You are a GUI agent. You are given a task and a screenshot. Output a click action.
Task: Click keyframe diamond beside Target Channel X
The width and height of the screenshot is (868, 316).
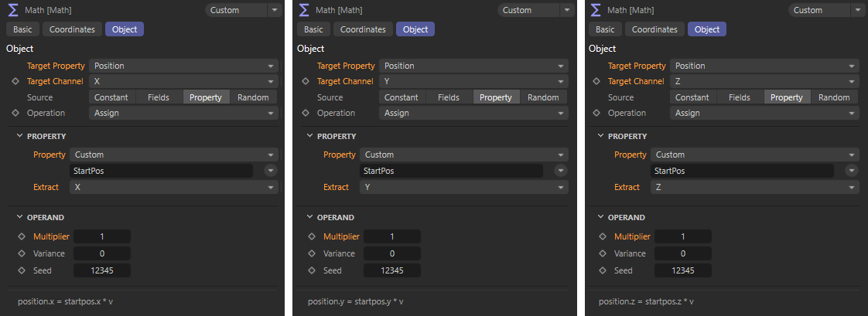(15, 81)
